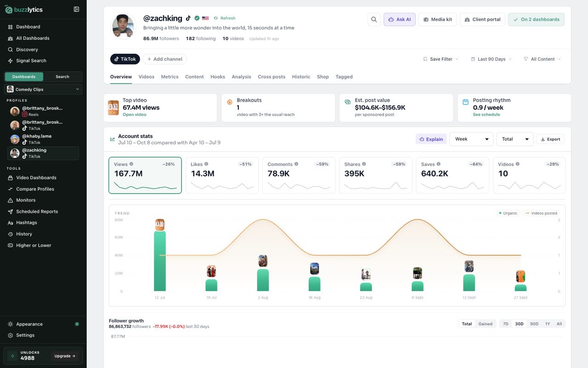588x368 pixels.
Task: Open the Week interval dropdown
Action: (x=471, y=139)
